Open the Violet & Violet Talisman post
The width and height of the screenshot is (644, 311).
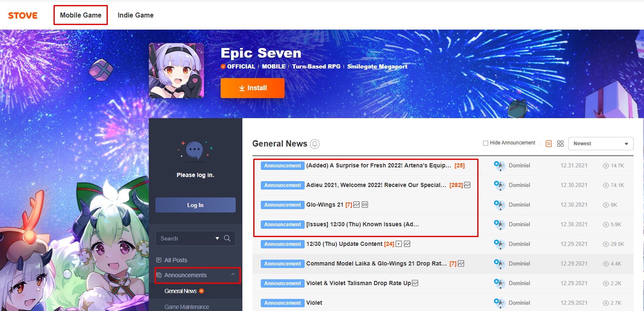coord(359,283)
